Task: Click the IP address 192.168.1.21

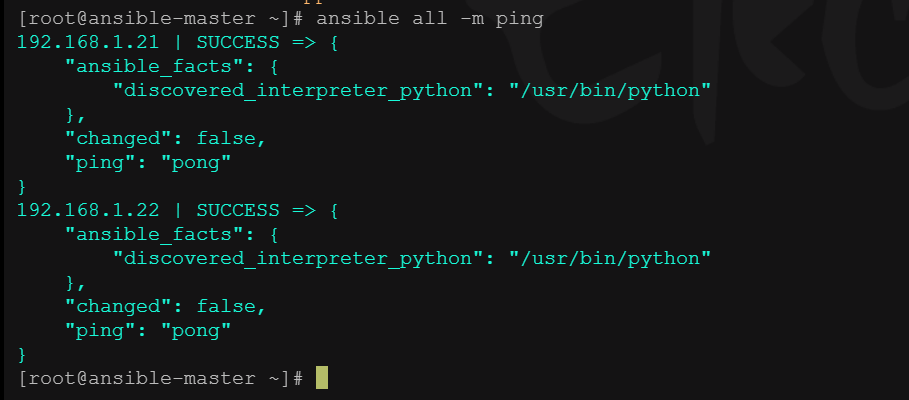Action: pyautogui.click(x=88, y=42)
